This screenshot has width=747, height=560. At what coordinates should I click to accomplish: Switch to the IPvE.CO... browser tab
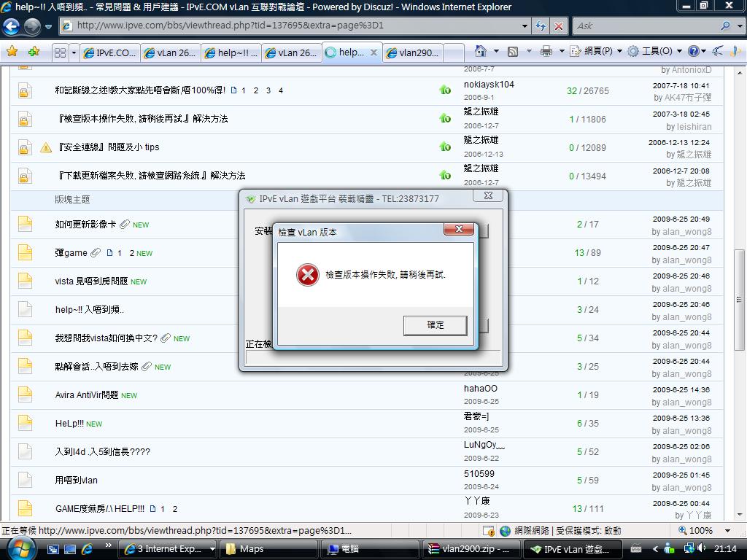109,52
